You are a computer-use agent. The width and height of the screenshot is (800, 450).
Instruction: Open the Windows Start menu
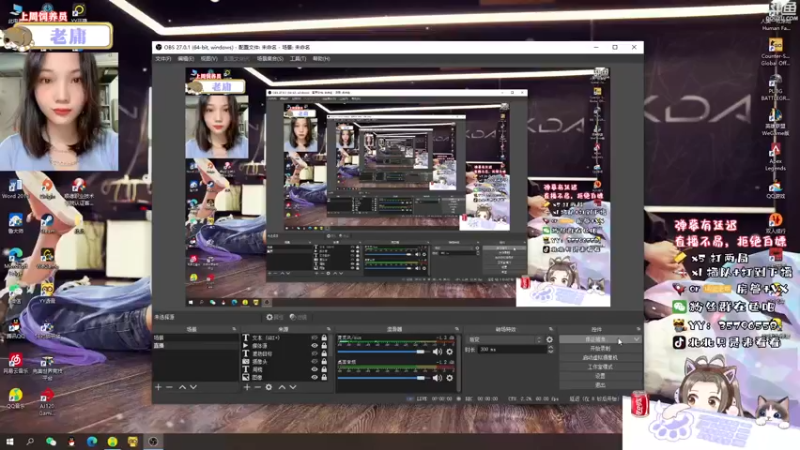pos(9,442)
